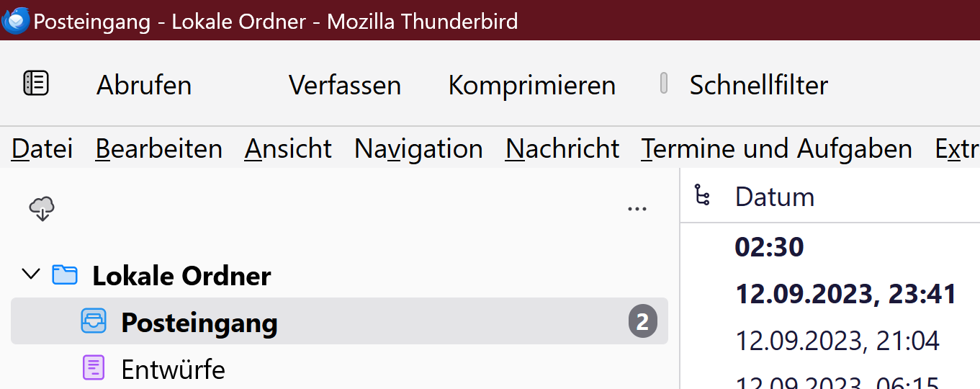Click Abrufen to fetch messages

144,85
